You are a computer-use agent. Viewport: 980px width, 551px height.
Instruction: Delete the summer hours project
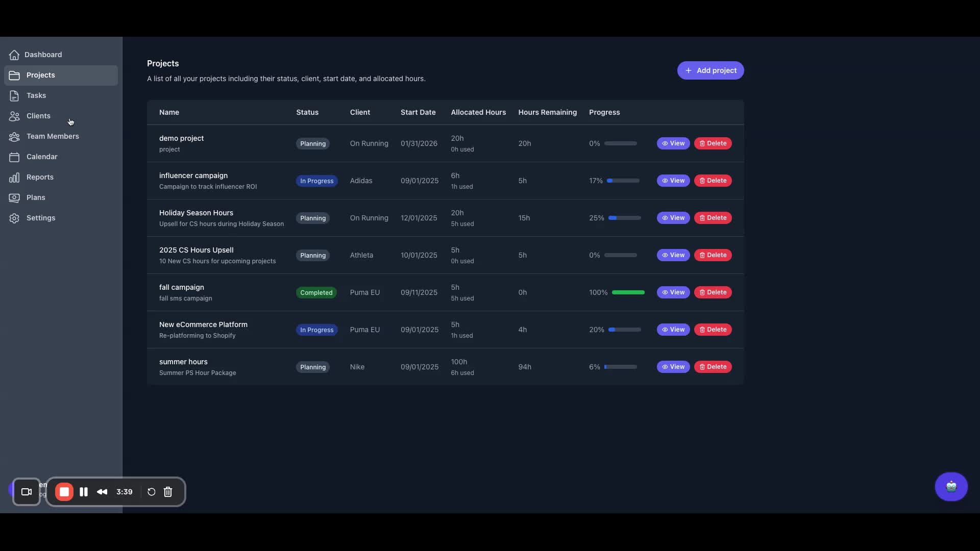(x=713, y=367)
